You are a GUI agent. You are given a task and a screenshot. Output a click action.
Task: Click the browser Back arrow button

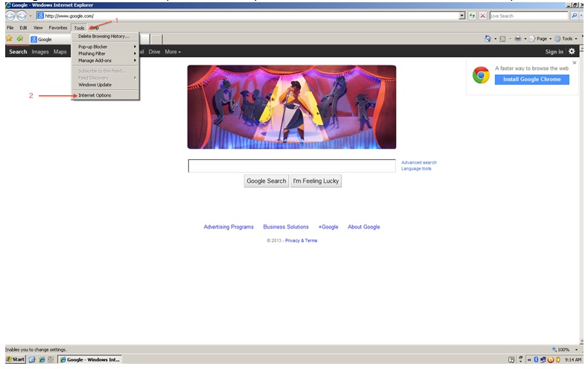10,16
